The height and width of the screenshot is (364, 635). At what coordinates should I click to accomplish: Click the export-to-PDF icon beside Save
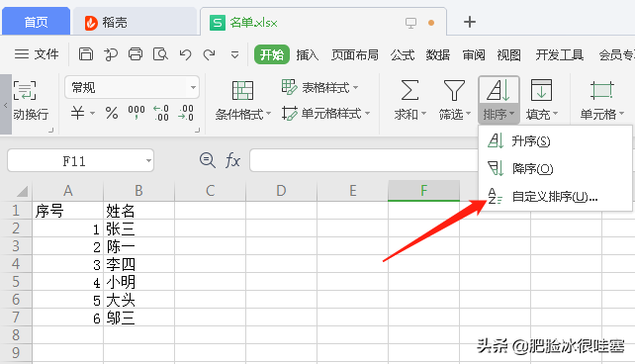click(x=110, y=54)
